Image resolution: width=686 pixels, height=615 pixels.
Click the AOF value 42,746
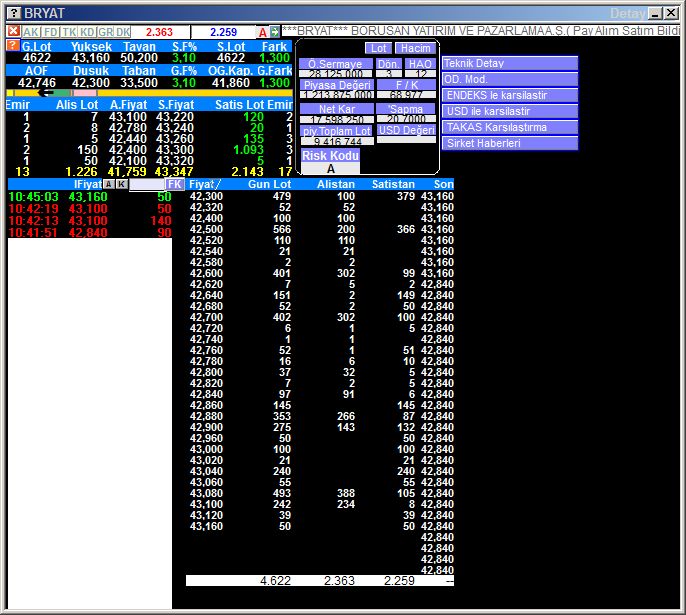(37, 83)
